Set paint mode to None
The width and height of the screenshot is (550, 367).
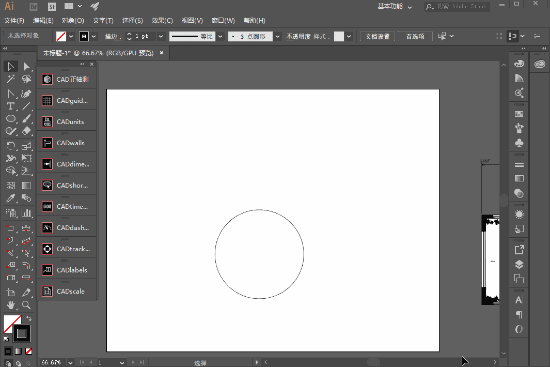29,351
